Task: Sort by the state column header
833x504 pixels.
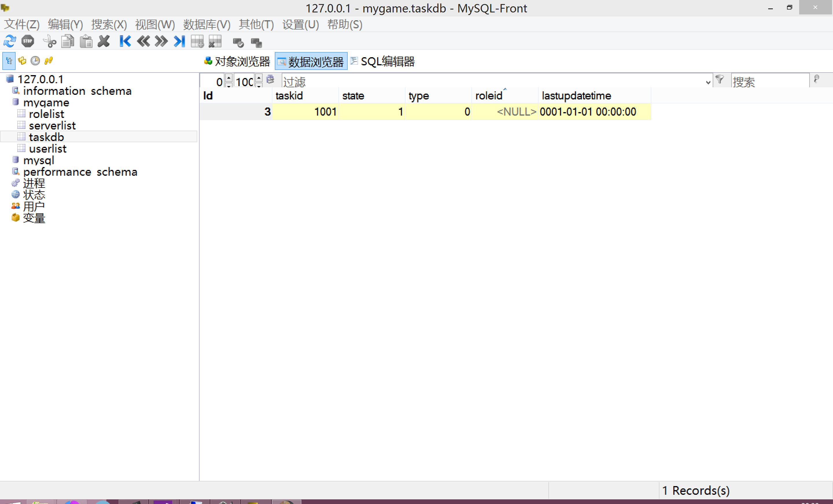Action: click(x=372, y=96)
